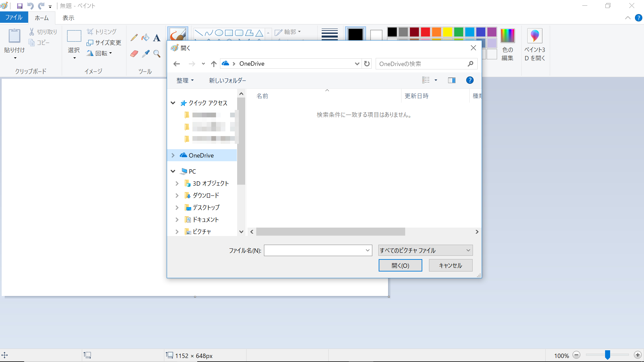Click the Edit colors rainbow icon
644x362 pixels.
[507, 36]
